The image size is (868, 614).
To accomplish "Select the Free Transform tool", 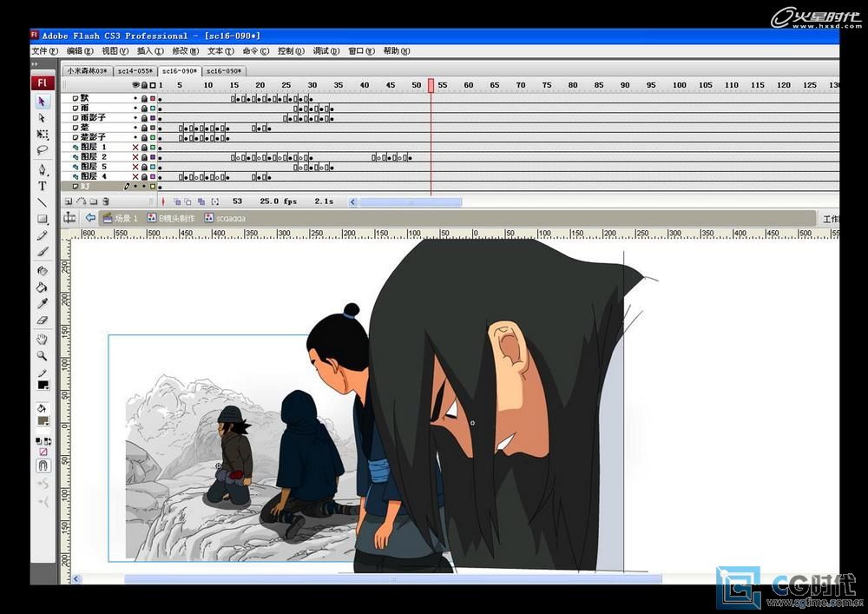I will 42,135.
